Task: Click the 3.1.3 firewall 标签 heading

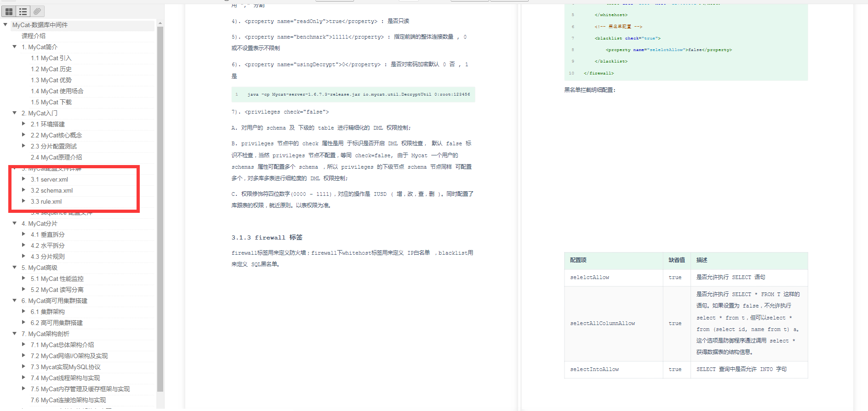Action: [267, 237]
